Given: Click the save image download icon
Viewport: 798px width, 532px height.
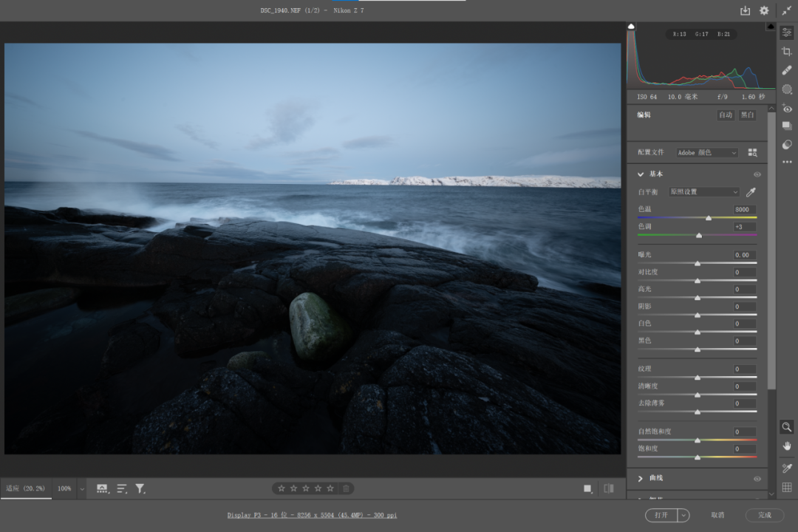Looking at the screenshot, I should click(745, 10).
